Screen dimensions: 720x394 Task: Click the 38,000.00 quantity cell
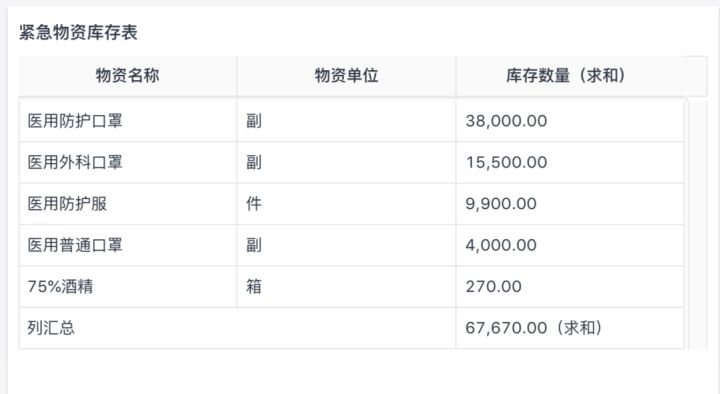point(570,121)
